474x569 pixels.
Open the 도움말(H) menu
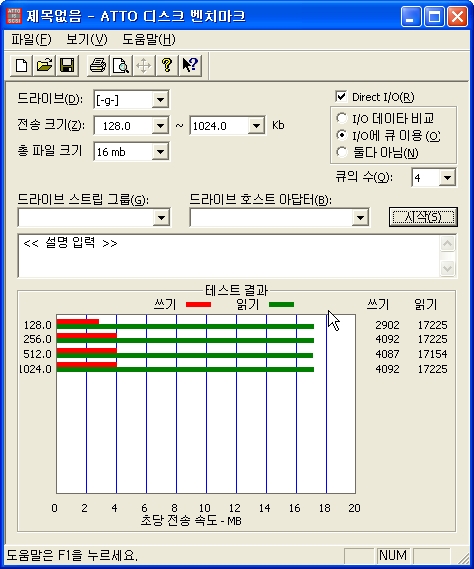tap(149, 39)
